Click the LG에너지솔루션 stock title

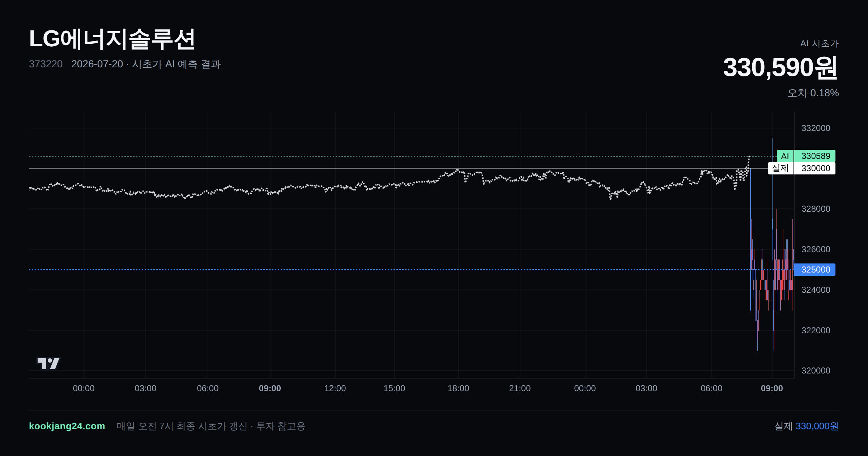pos(112,39)
